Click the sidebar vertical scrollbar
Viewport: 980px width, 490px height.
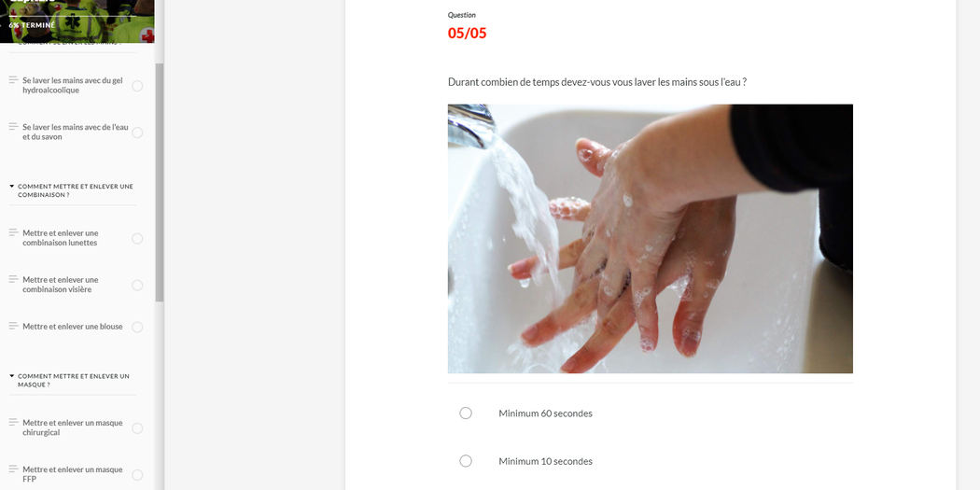pyautogui.click(x=160, y=183)
